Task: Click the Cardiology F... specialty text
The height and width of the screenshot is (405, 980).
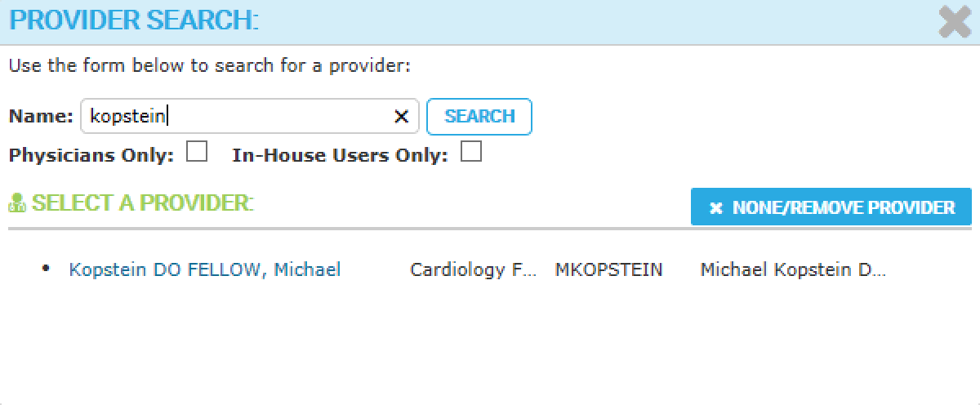Action: [474, 269]
